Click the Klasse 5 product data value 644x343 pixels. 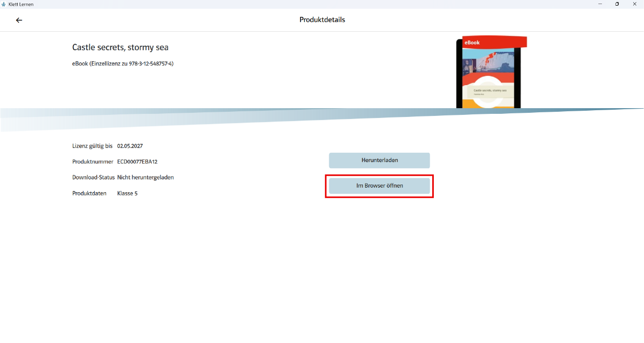(127, 193)
